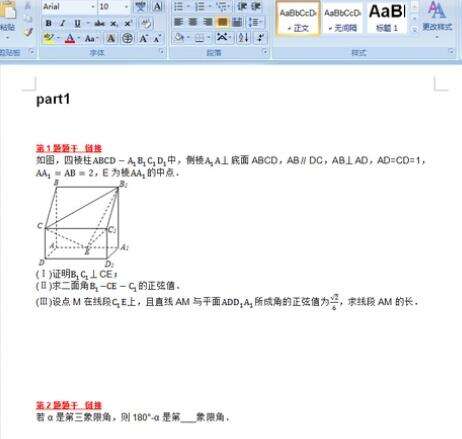The image size is (462, 439).
Task: Open the Font dialog launcher
Action: click(x=162, y=52)
